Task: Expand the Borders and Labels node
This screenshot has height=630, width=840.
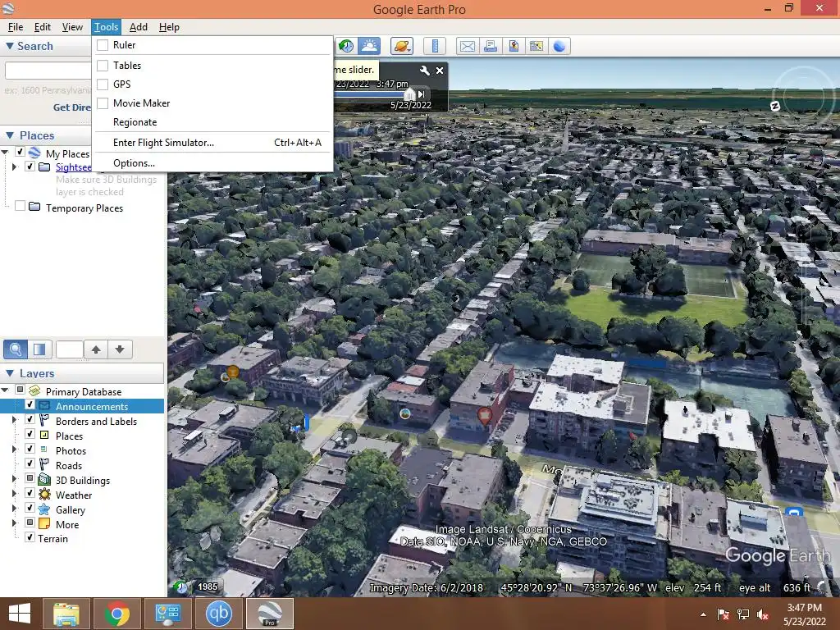Action: (15, 420)
